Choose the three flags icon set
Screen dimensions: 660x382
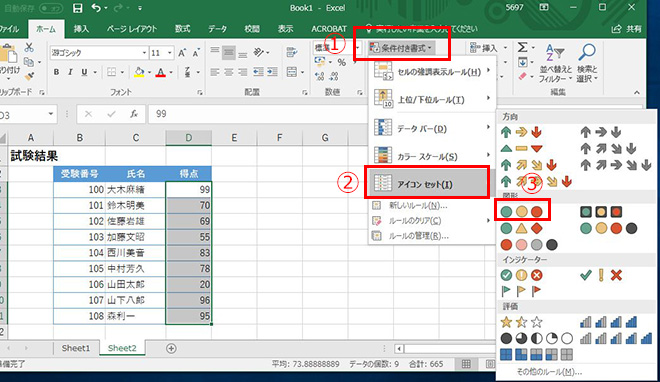[x=521, y=291]
